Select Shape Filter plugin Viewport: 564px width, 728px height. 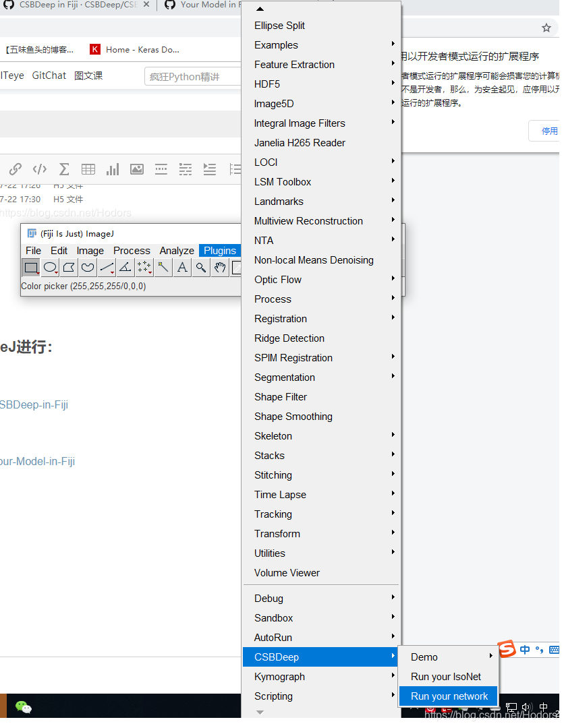320,396
